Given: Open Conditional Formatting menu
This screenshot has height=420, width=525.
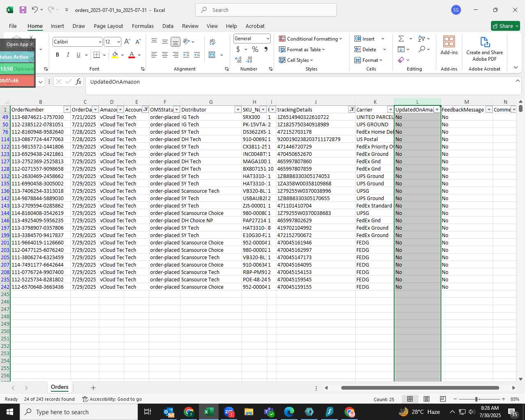Looking at the screenshot, I should click(310, 39).
